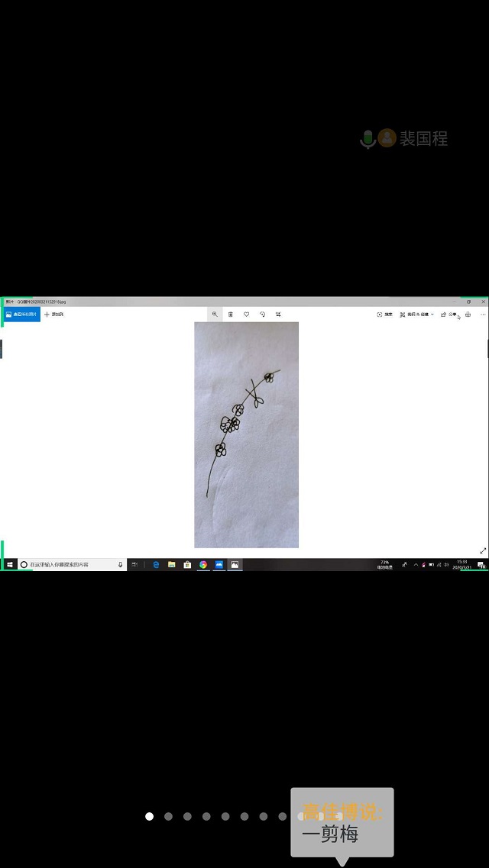This screenshot has height=868, width=489.
Task: Click the plum branch drawing image
Action: point(246,434)
